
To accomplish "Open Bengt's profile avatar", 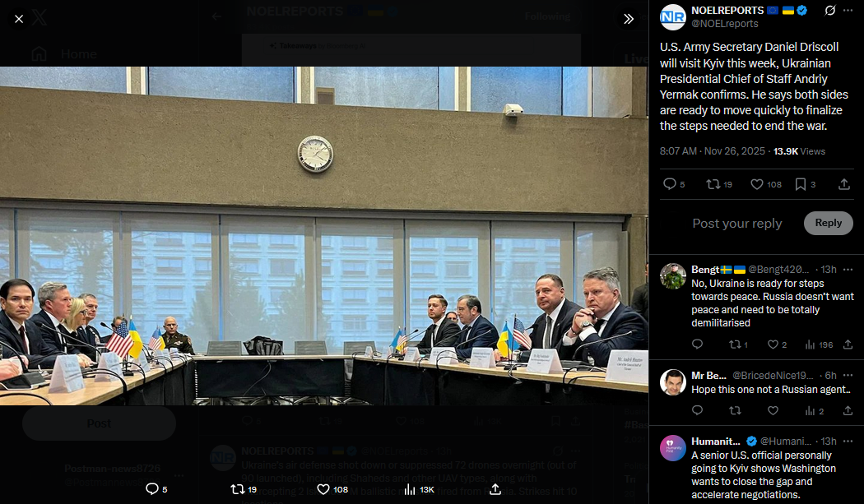I will point(673,276).
